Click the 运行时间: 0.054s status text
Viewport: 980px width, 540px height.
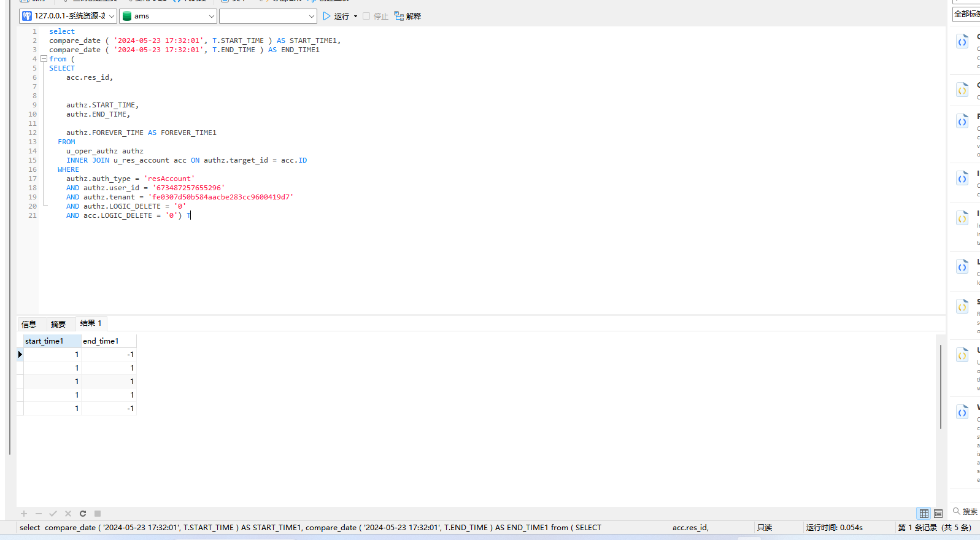point(835,528)
